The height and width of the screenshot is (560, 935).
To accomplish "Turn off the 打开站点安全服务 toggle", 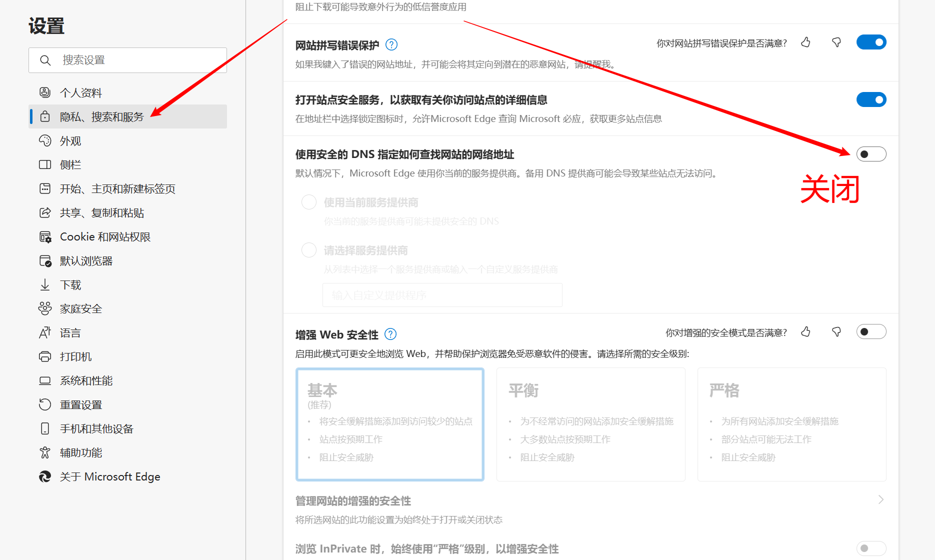I will pos(871,99).
